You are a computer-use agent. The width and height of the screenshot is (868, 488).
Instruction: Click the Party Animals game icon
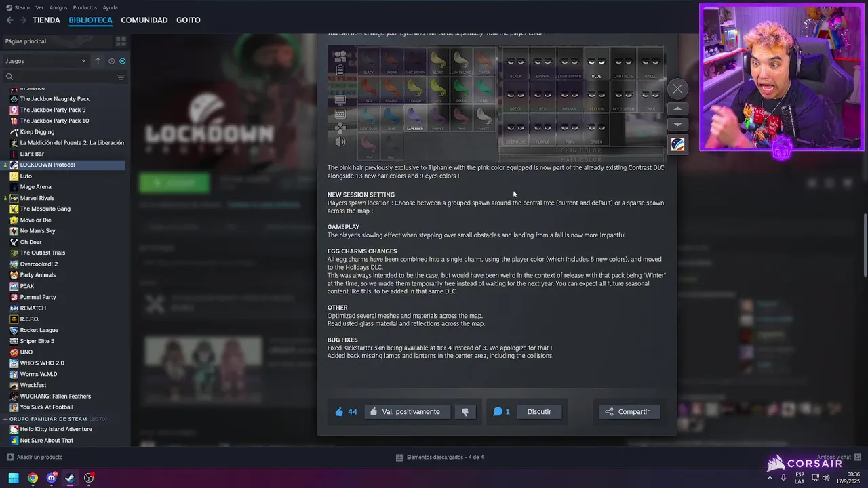pos(14,275)
